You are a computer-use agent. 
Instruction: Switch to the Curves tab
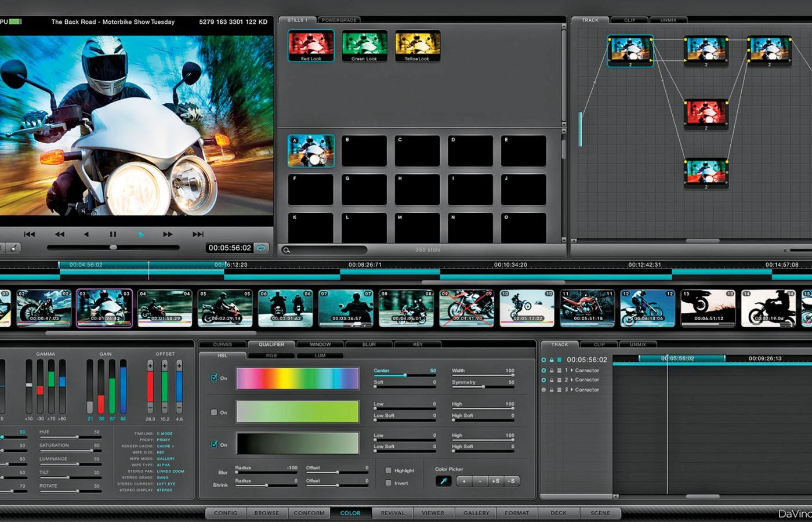(222, 345)
